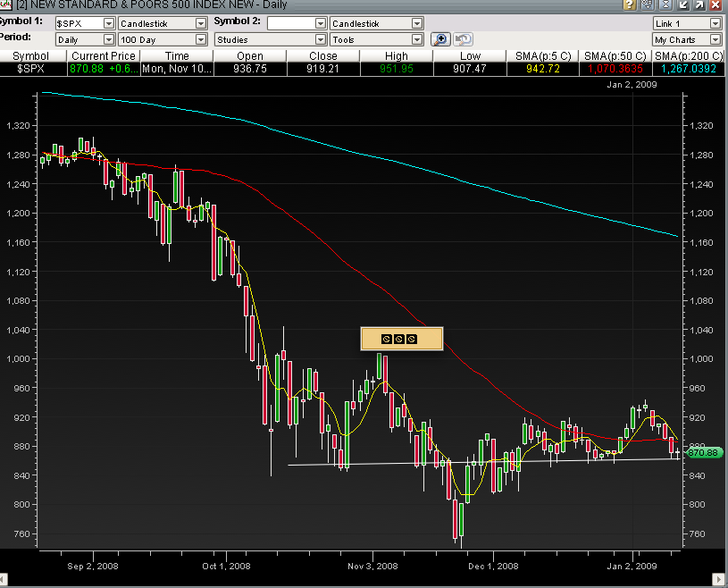Viewport: 728px width, 588px height.
Task: Click the hourglass-shaped icon in title bar
Action: tap(665, 5)
